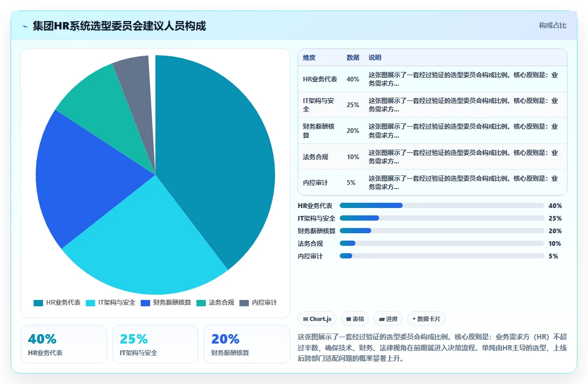Image resolution: width=588 pixels, height=384 pixels.
Task: Click the 表格 tag chip
Action: [355, 319]
